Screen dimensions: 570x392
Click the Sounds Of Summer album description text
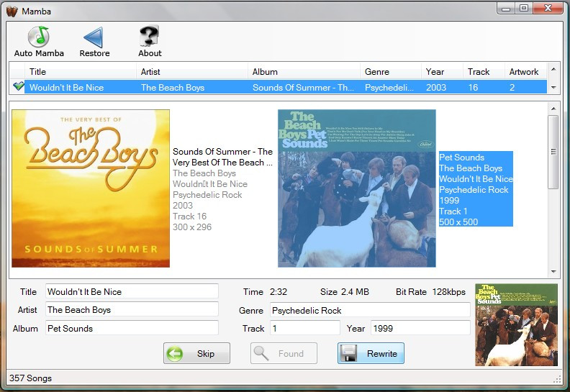[x=222, y=157]
